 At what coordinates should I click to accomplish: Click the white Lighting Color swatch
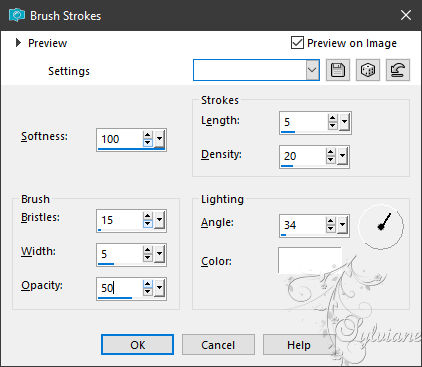(x=310, y=260)
